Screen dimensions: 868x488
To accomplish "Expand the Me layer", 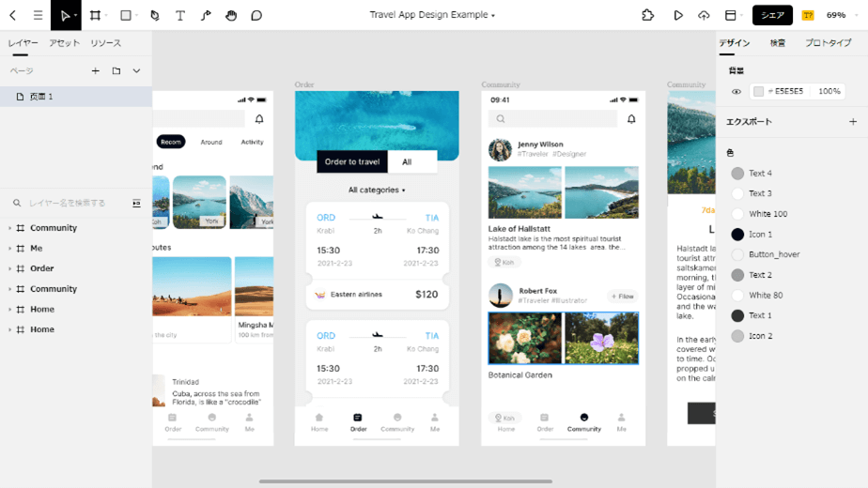I will pos(10,249).
